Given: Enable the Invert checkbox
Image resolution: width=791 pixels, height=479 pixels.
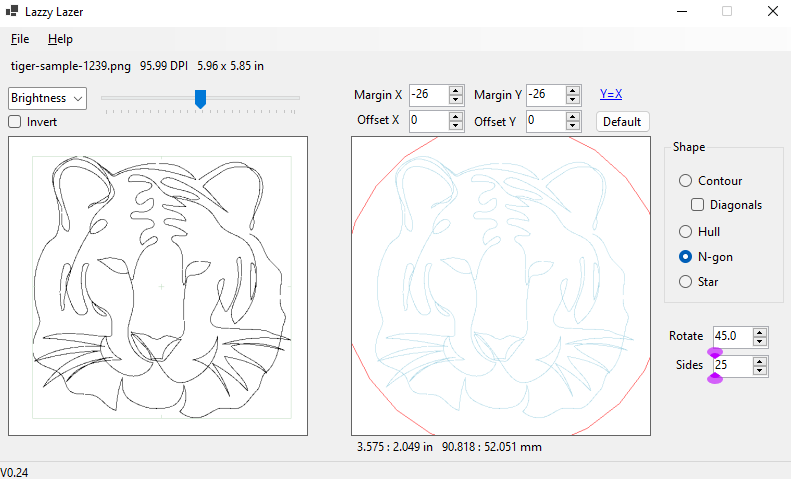Looking at the screenshot, I should (15, 122).
